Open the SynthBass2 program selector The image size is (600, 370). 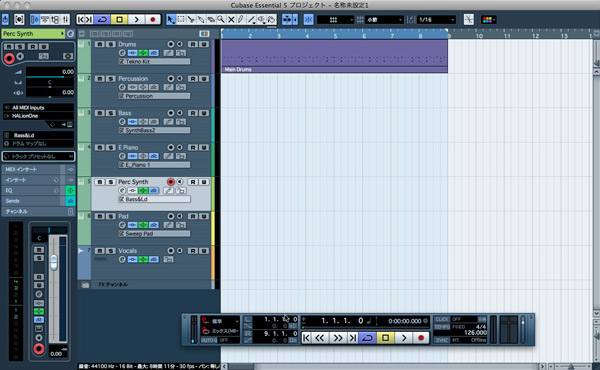point(154,130)
